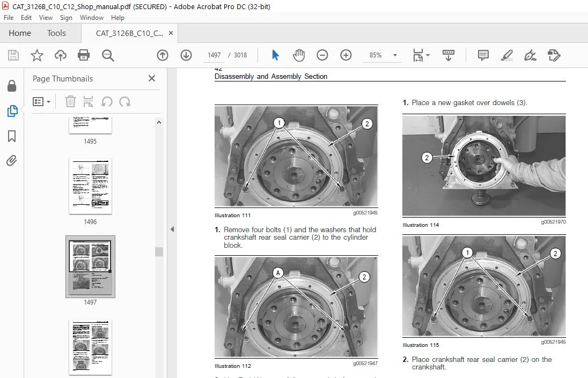Select the thumbnail below page 1497
The width and height of the screenshot is (588, 378).
90,347
